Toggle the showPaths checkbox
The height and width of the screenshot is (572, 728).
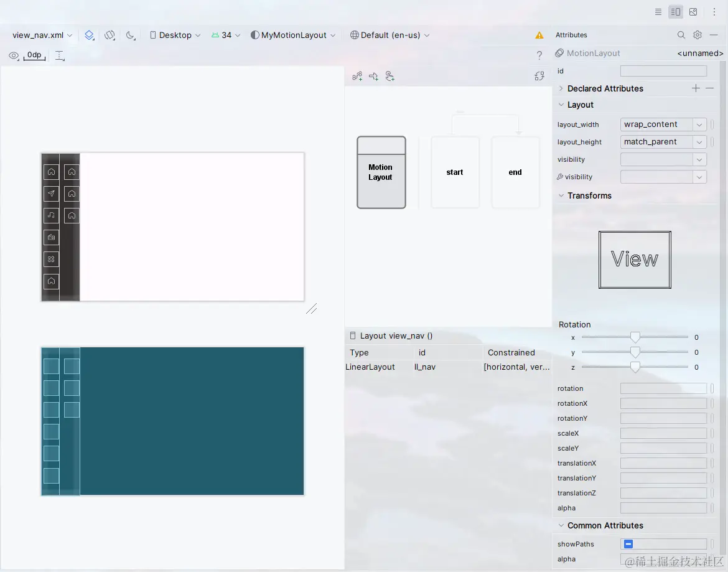point(628,544)
